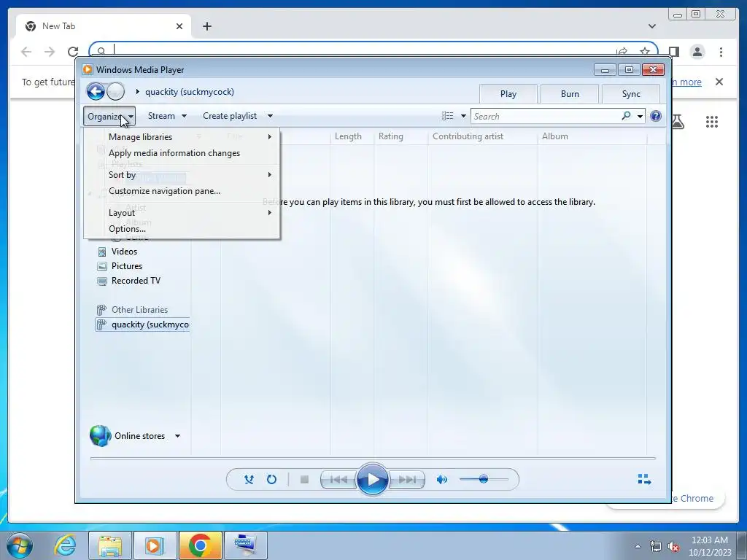Click the Forward arrow in Windows Media Player
This screenshot has height=560, width=747.
pyautogui.click(x=116, y=91)
